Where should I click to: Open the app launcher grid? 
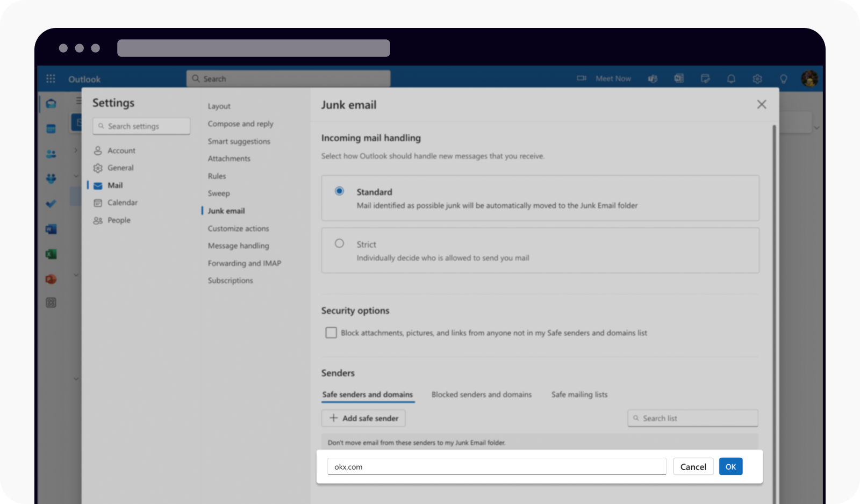51,78
